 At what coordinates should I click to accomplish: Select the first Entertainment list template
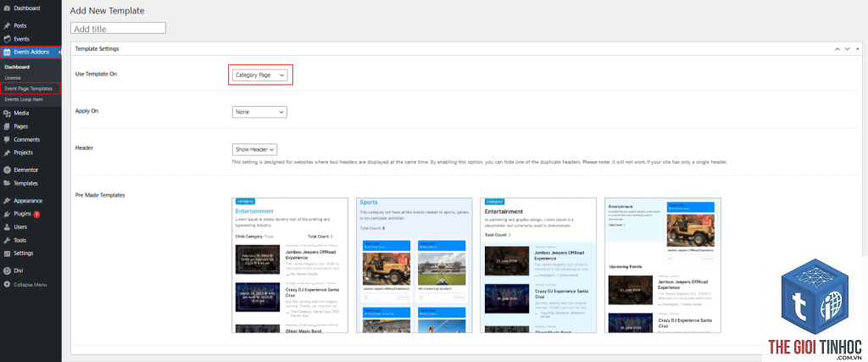click(x=290, y=265)
